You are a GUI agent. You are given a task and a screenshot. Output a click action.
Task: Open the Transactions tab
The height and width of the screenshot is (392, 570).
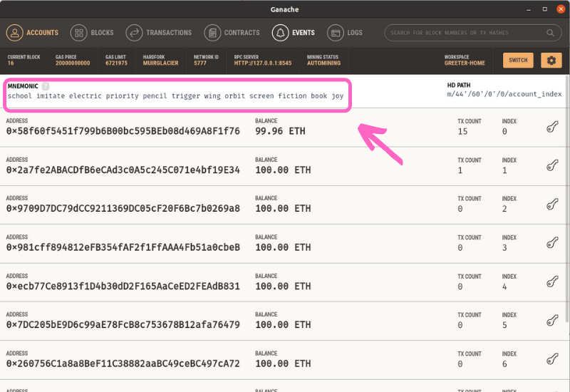158,33
